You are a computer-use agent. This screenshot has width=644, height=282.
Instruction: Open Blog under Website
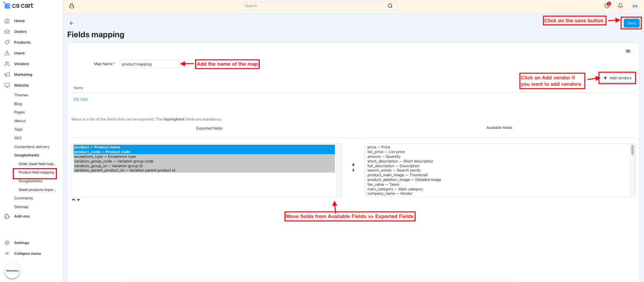(x=18, y=104)
